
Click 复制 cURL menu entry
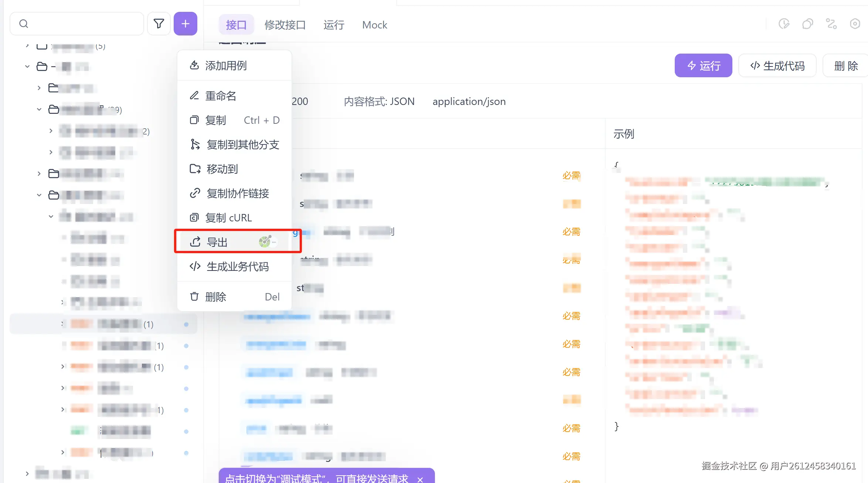pos(229,218)
